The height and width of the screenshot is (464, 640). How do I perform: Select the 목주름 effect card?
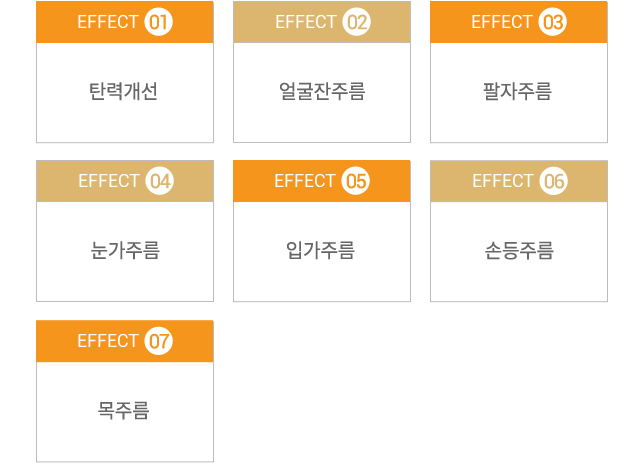pos(125,391)
